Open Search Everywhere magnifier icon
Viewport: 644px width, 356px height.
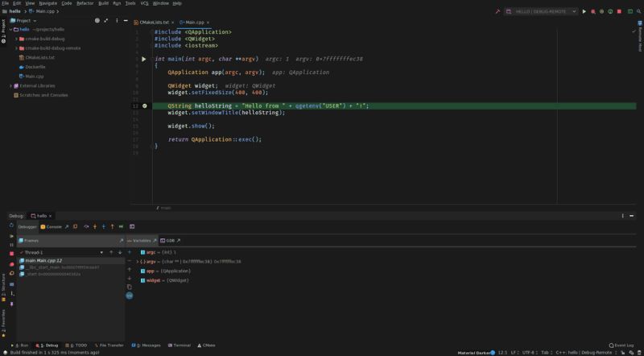tap(638, 11)
